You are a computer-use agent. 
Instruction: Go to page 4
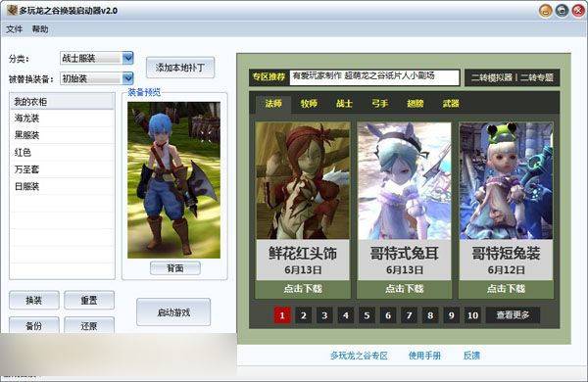tap(346, 315)
